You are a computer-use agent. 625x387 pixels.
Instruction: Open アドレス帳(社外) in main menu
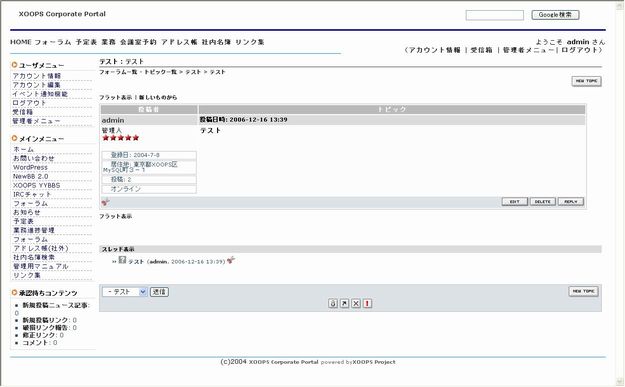pyautogui.click(x=41, y=248)
